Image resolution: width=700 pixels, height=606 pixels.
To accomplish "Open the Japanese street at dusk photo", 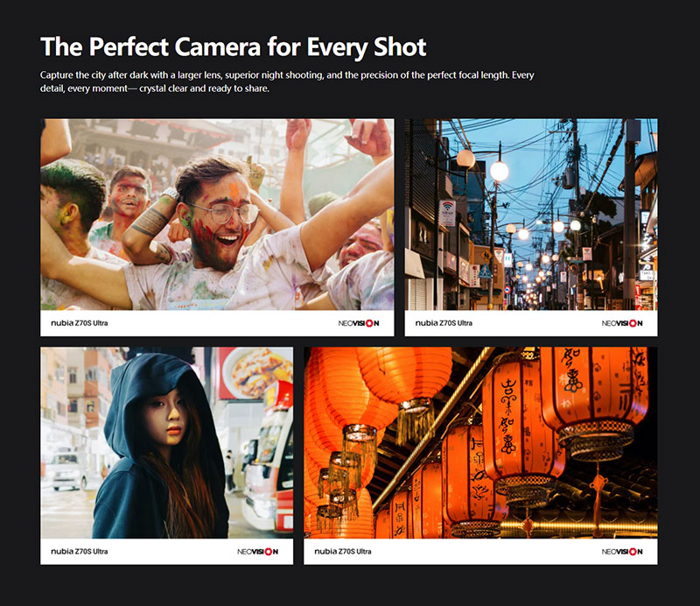I will (530, 215).
